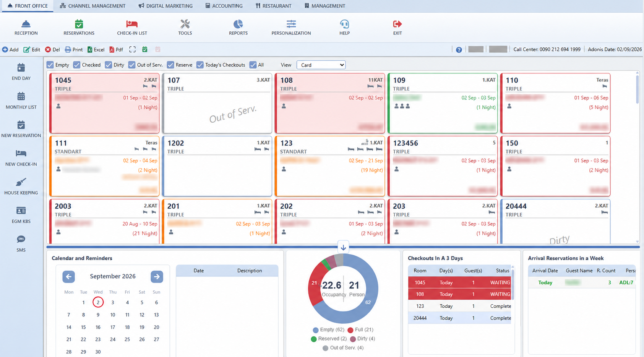The height and width of the screenshot is (357, 644).
Task: Switch to Restaurant tab
Action: point(273,6)
